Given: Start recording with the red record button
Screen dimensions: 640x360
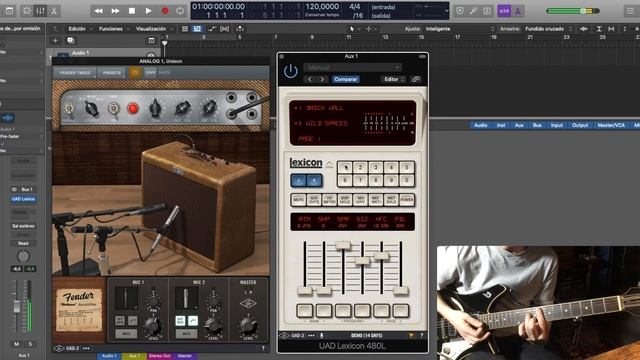Looking at the screenshot, I should tap(165, 11).
